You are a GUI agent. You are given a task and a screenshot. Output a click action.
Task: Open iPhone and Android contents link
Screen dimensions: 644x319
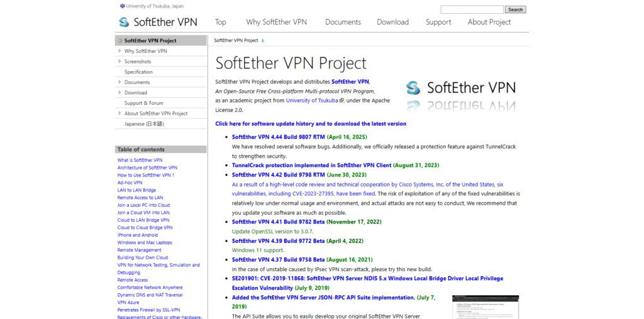coord(138,235)
